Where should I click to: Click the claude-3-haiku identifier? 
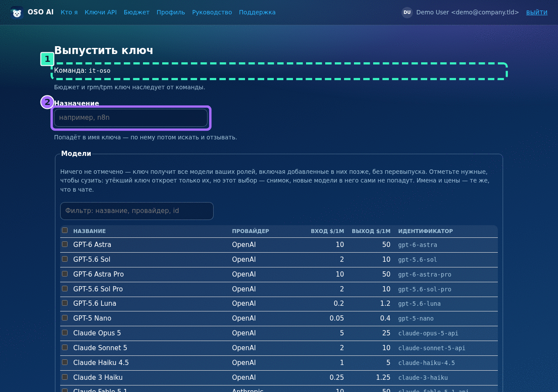coord(423,378)
